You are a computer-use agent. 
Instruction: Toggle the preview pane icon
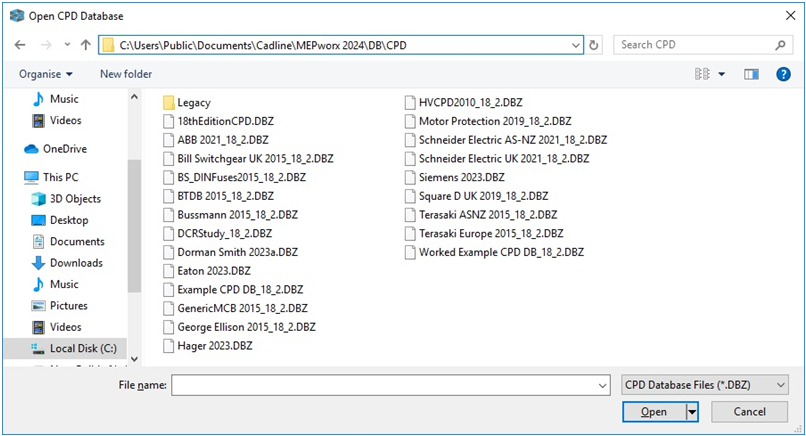pyautogui.click(x=751, y=75)
